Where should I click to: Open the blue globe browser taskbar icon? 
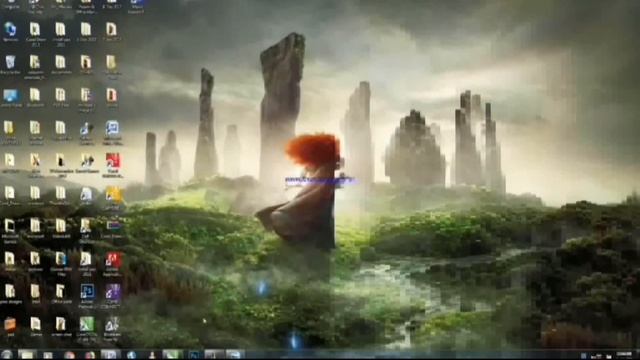[131, 355]
